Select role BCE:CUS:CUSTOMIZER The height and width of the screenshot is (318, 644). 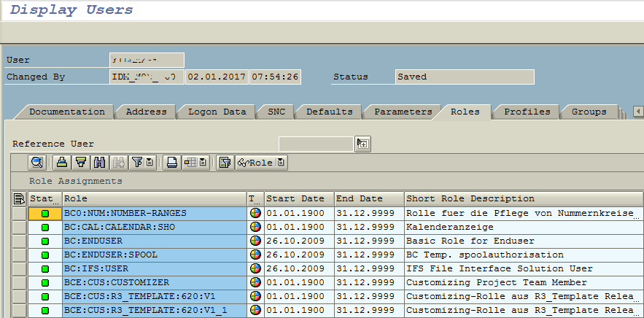click(155, 283)
